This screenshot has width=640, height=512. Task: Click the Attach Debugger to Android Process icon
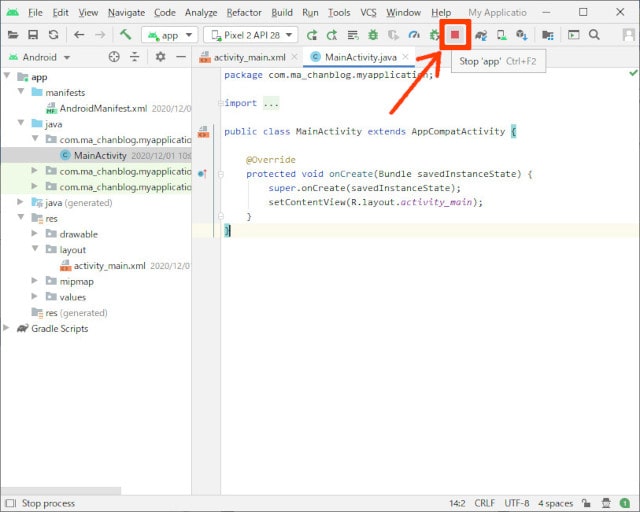434,36
